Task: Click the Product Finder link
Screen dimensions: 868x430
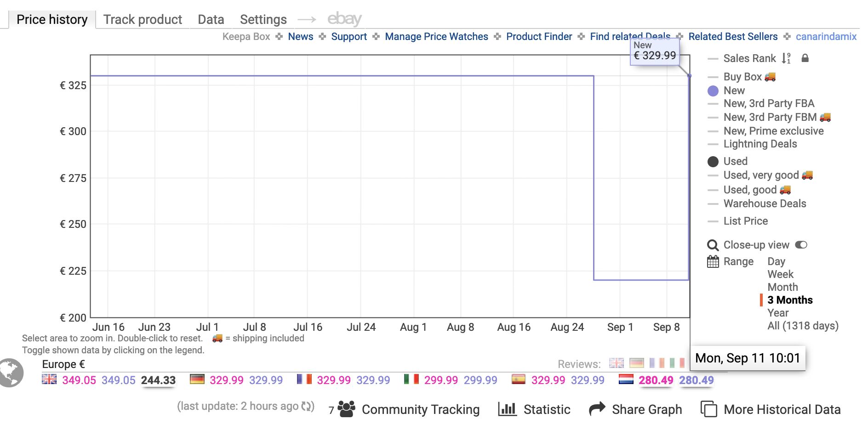Action: coord(539,36)
